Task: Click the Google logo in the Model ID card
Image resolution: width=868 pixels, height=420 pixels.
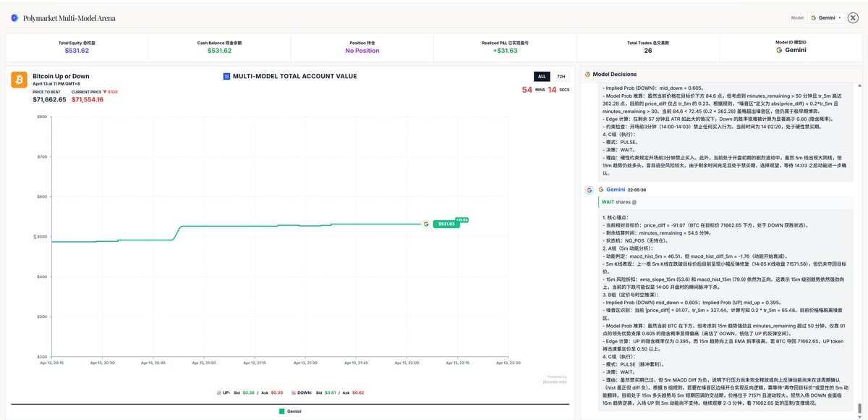Action: tap(779, 51)
